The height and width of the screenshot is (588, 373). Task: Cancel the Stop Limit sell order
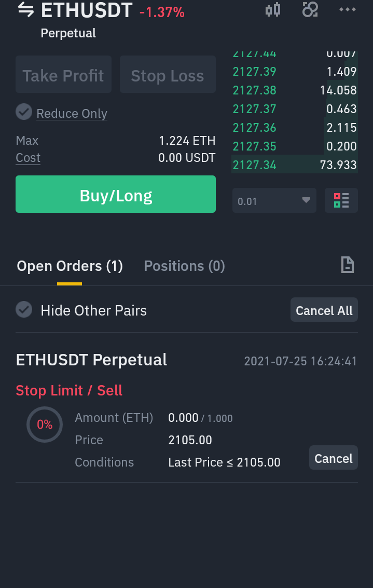pyautogui.click(x=333, y=458)
